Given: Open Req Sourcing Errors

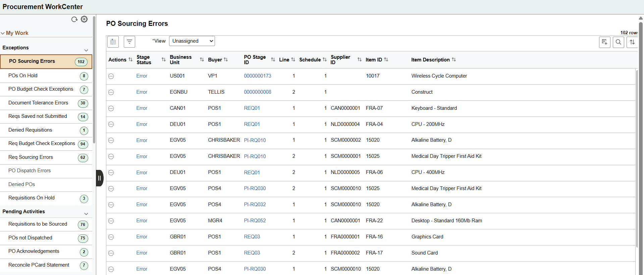Looking at the screenshot, I should (x=46, y=157).
